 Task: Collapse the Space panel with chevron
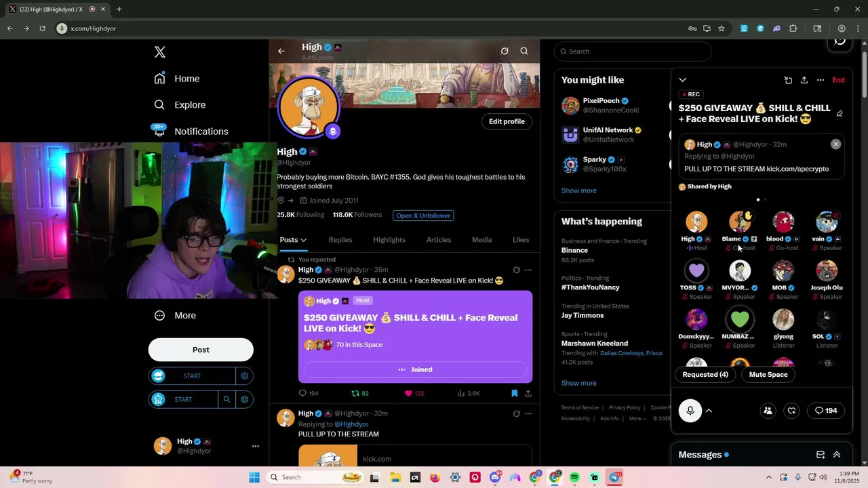683,80
